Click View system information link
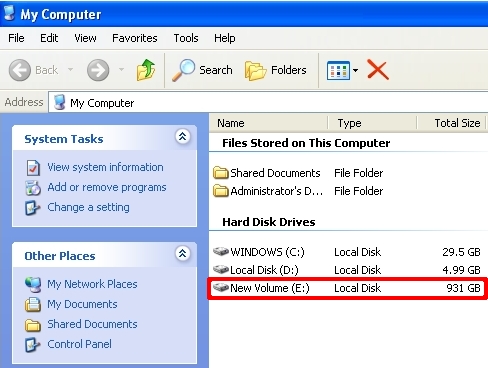The width and height of the screenshot is (488, 368). click(105, 167)
